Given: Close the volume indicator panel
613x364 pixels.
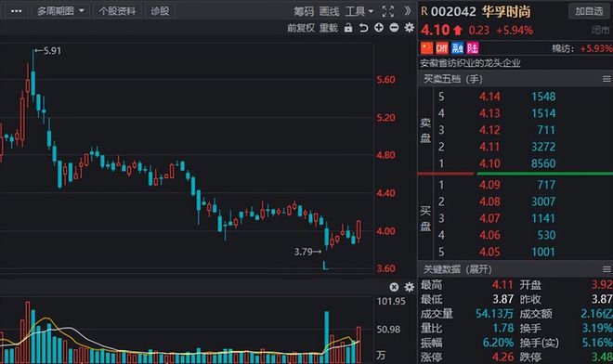Looking at the screenshot, I should tap(394, 287).
